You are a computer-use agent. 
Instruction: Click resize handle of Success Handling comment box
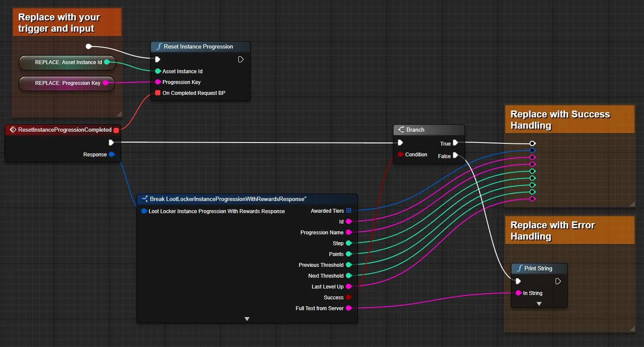(x=633, y=204)
